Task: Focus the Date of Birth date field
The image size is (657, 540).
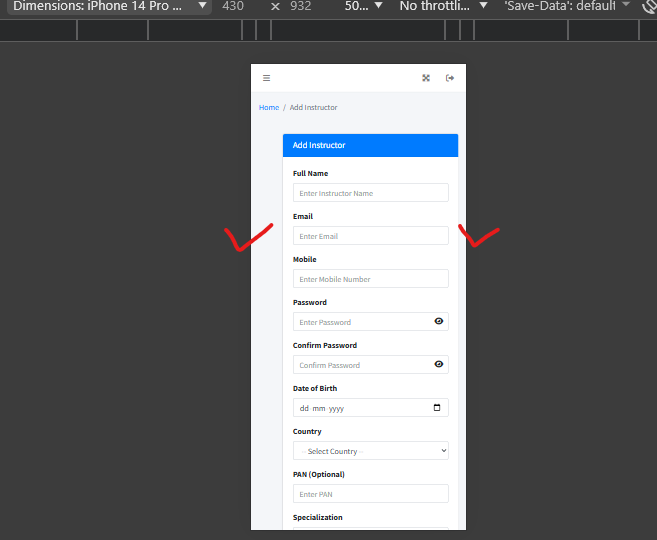Action: coord(370,408)
